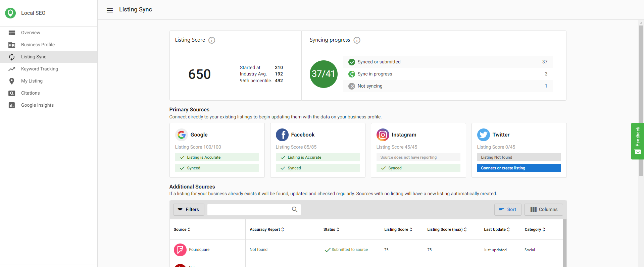Open the Business Profile menu item
Screen dimensions: 644x267
49,45
